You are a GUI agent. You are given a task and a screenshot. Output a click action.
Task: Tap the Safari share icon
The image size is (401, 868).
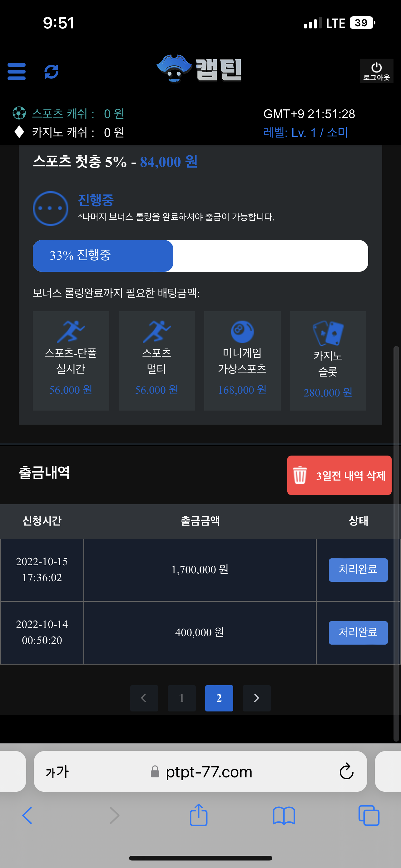[199, 816]
